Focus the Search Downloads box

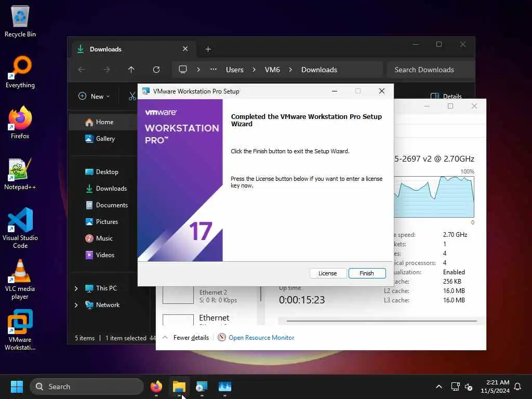[x=431, y=70]
